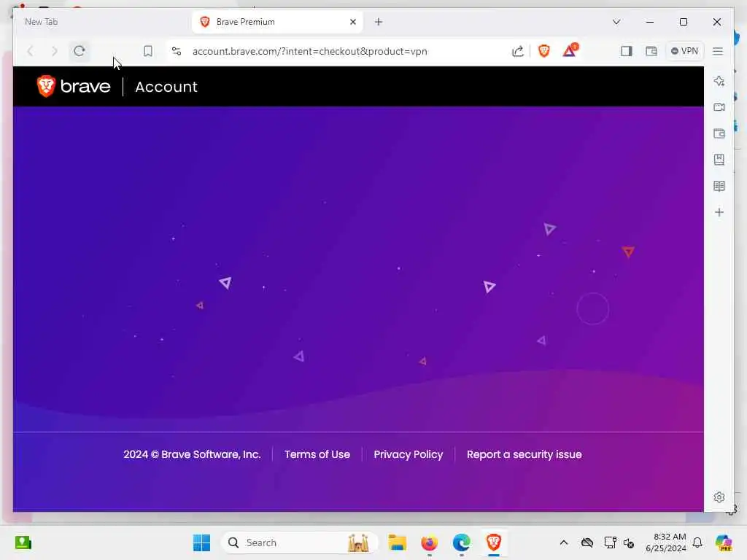Open Leo AI sidebar star icon

(719, 81)
